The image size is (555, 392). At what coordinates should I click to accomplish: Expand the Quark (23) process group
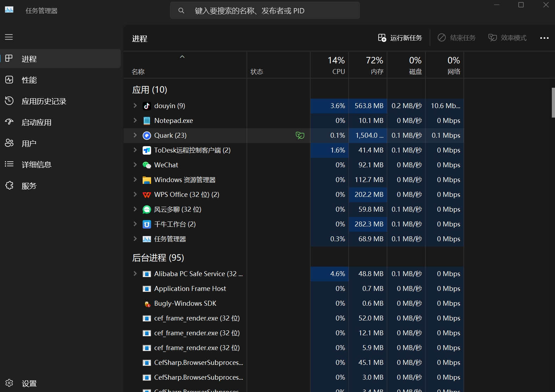(135, 135)
